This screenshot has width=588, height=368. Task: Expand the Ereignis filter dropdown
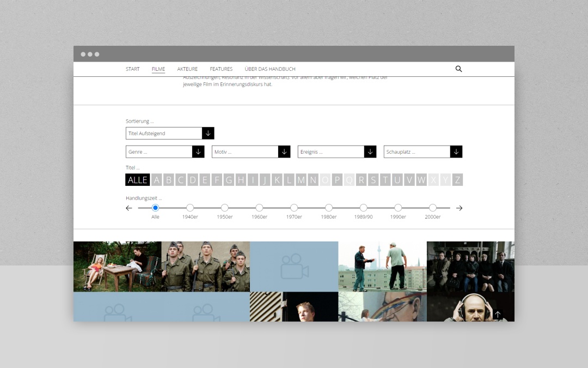click(x=337, y=152)
